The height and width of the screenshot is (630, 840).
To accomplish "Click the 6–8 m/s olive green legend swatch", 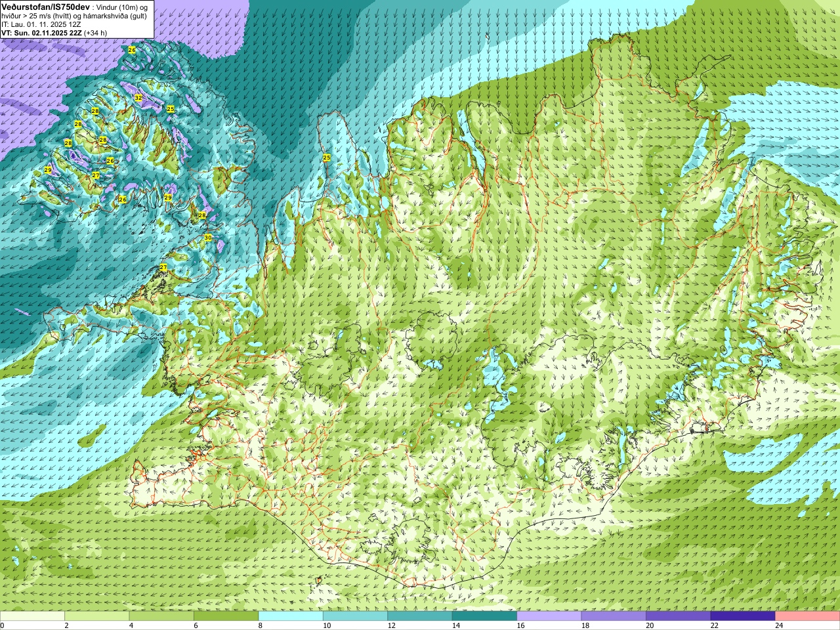I will (226, 616).
